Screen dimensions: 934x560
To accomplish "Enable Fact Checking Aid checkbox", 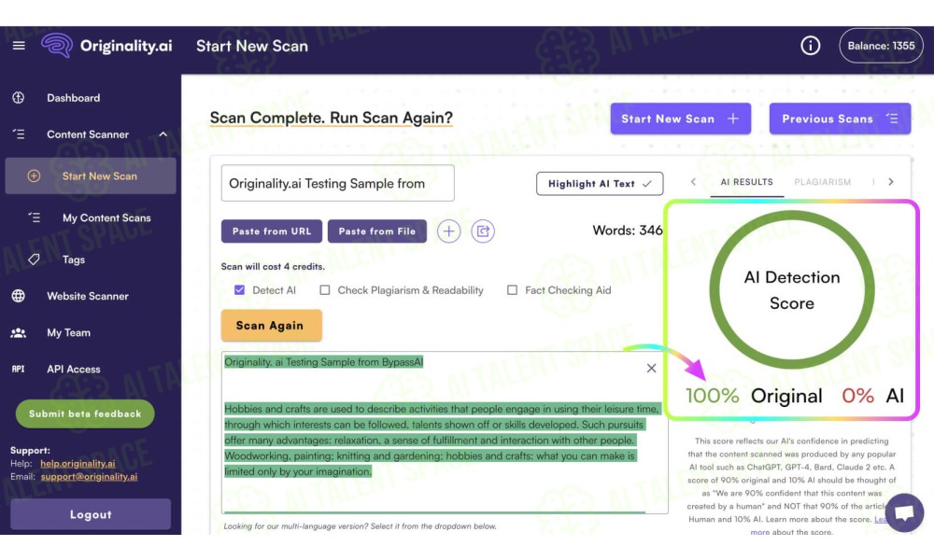I will 512,290.
